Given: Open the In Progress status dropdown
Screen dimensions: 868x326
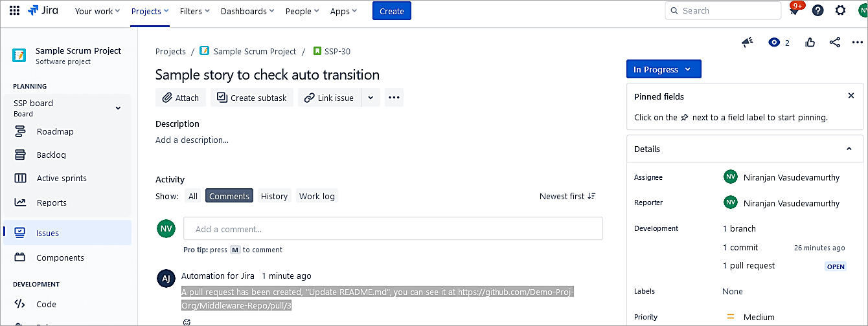Looking at the screenshot, I should tap(663, 69).
